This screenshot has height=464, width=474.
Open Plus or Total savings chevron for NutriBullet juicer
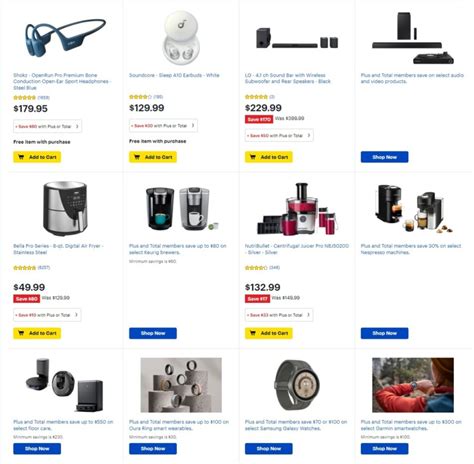tap(308, 315)
